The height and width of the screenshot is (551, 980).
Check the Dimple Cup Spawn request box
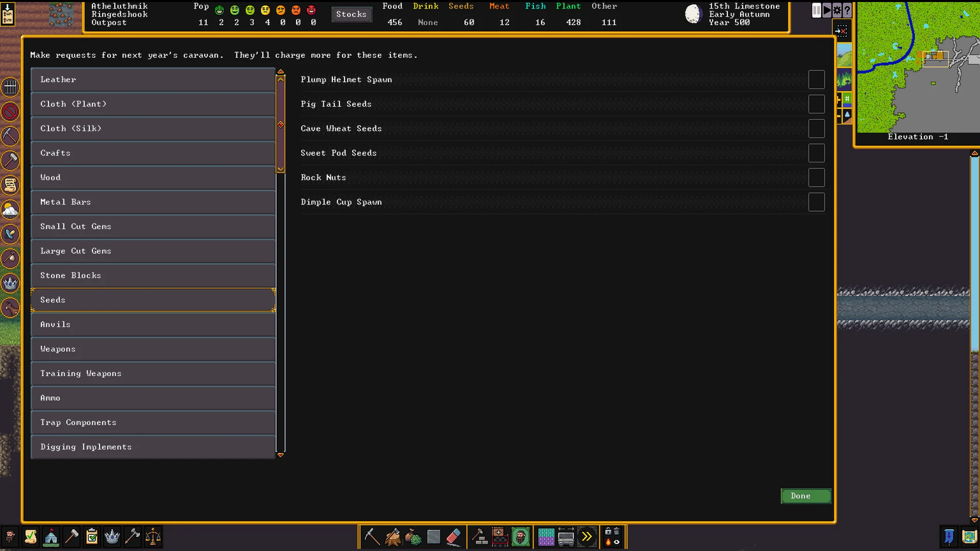(x=816, y=202)
